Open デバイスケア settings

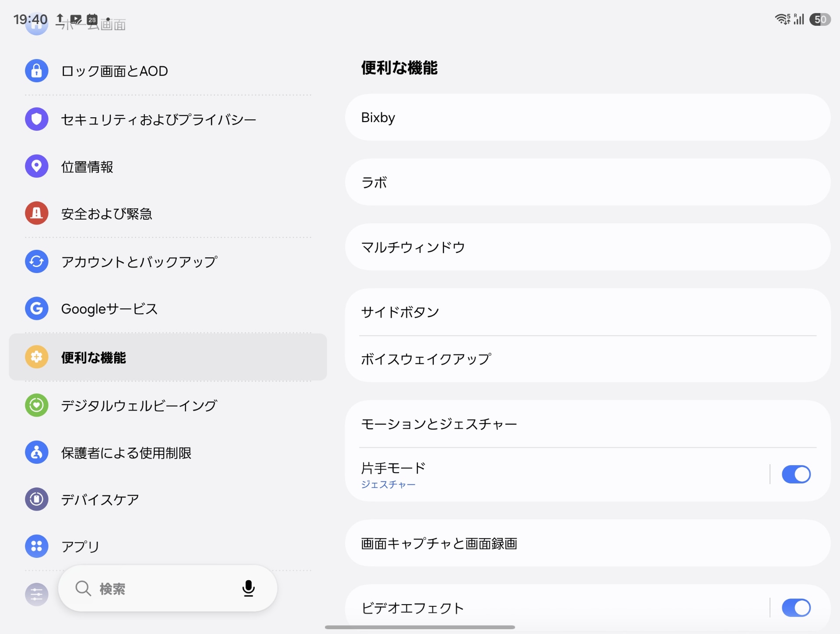click(x=168, y=499)
